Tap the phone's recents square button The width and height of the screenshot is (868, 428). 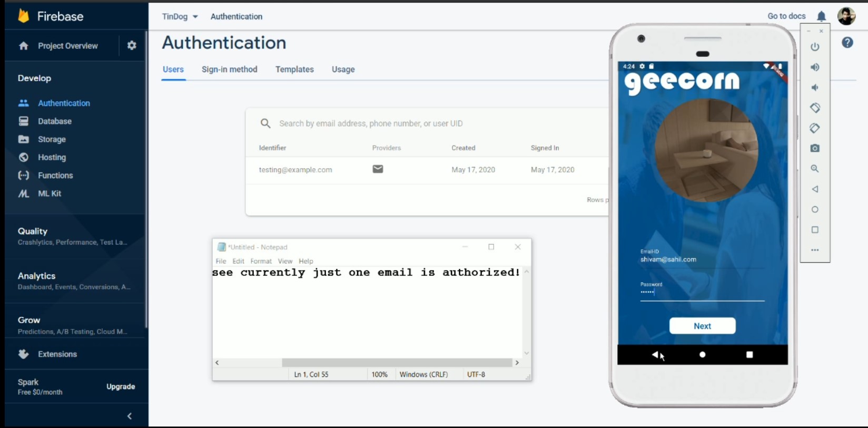point(749,355)
